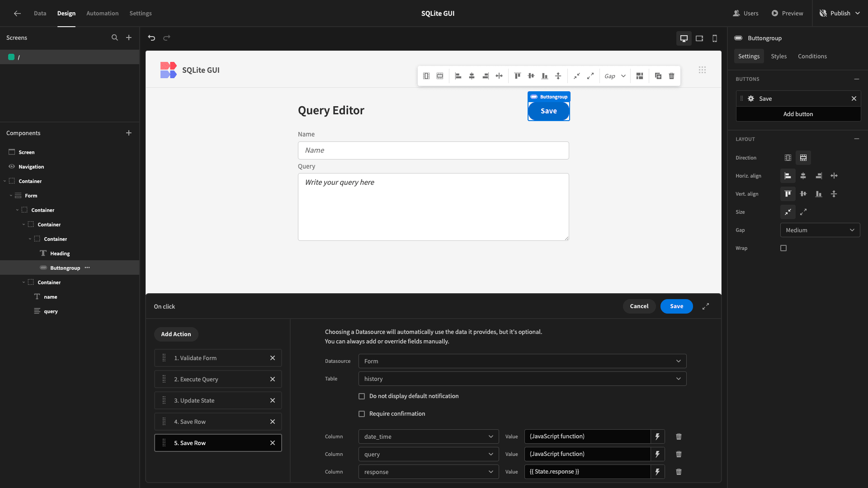The image size is (868, 488).
Task: Click the undo arrow icon
Action: pyautogui.click(x=151, y=38)
